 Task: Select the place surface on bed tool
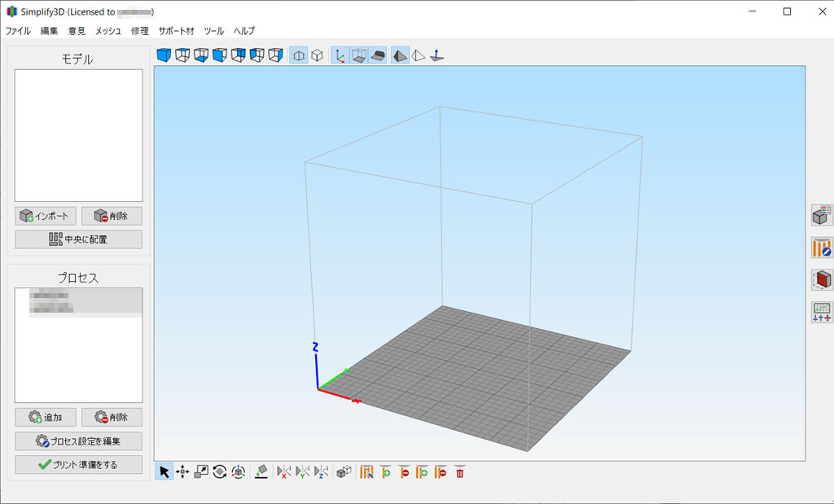[261, 471]
